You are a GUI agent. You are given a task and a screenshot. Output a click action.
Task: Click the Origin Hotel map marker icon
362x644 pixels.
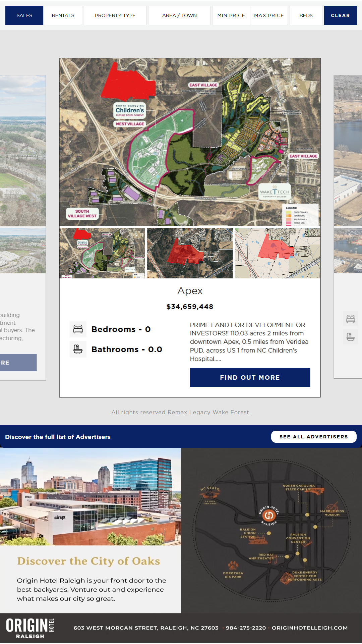(268, 516)
